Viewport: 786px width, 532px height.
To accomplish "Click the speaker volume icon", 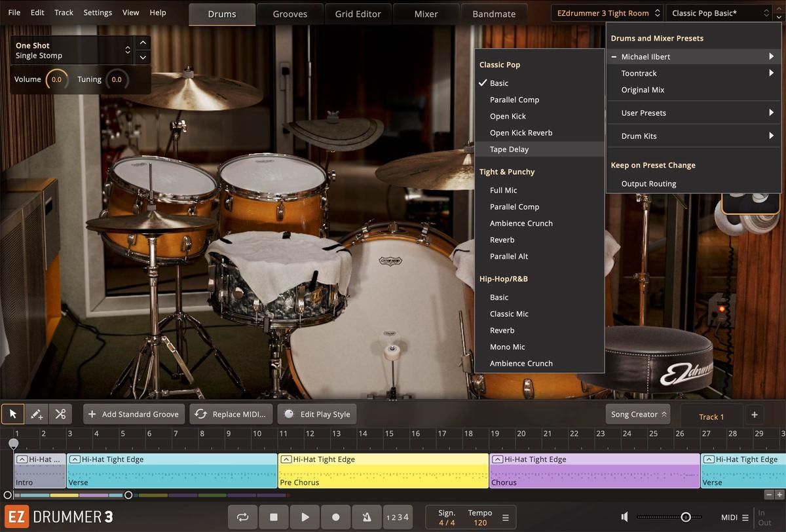I will (626, 518).
